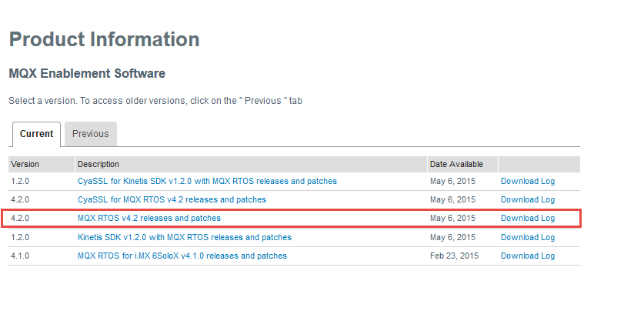Download Log for CyaSSL for Kinetis SDK row
This screenshot has height=321, width=644.
[527, 181]
